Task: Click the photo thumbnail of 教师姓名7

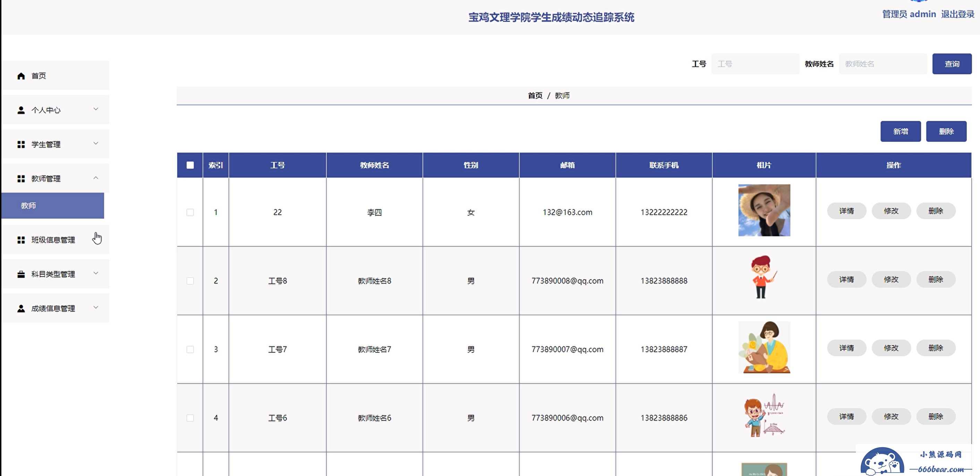Action: [x=764, y=347]
